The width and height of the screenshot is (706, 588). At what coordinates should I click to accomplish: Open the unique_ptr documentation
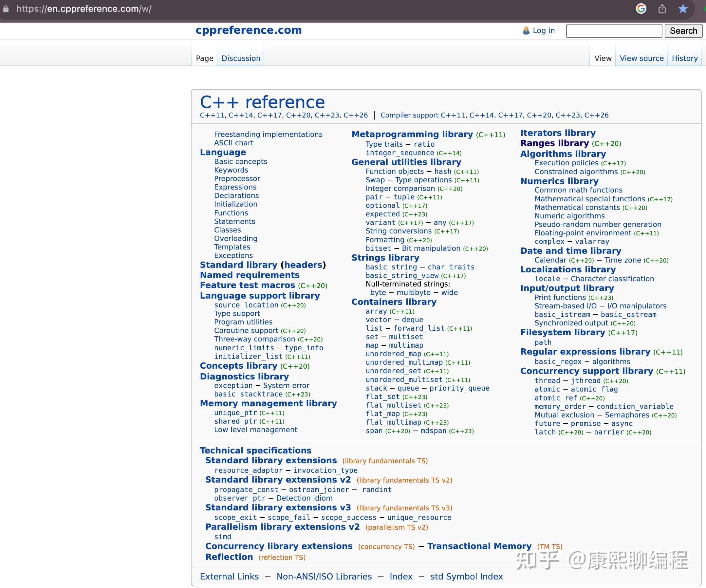tap(235, 413)
